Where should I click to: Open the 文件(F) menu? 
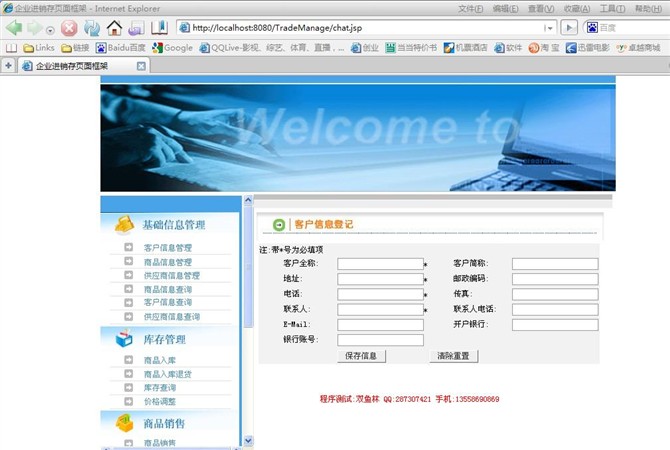tap(471, 9)
